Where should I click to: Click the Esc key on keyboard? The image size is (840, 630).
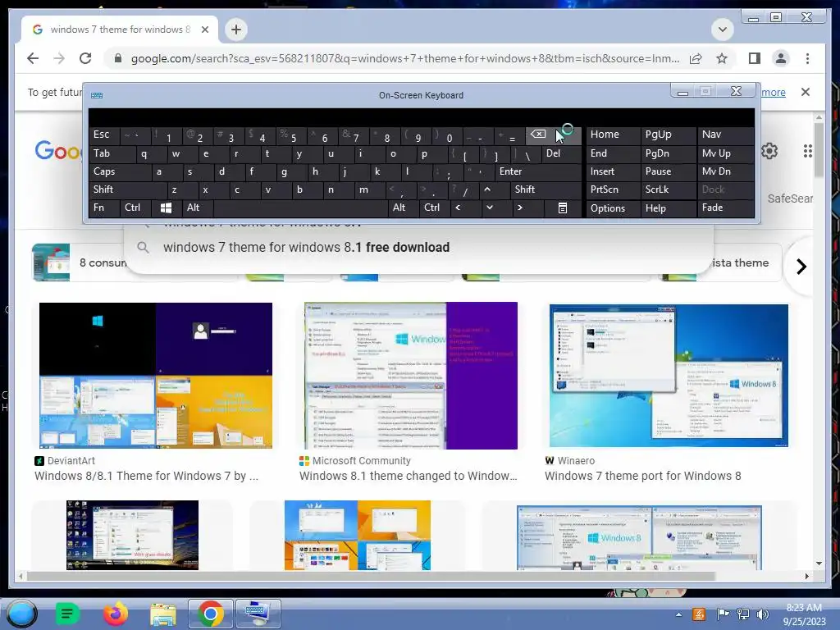(104, 135)
